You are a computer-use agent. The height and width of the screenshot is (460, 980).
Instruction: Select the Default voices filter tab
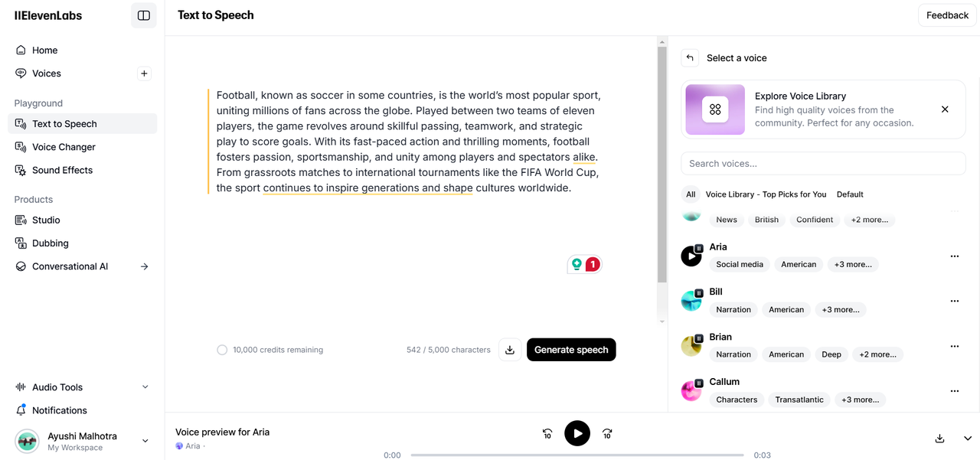850,194
